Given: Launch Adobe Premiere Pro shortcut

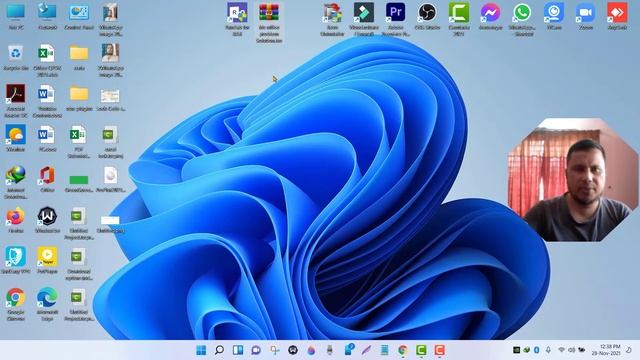Looking at the screenshot, I should click(x=396, y=19).
